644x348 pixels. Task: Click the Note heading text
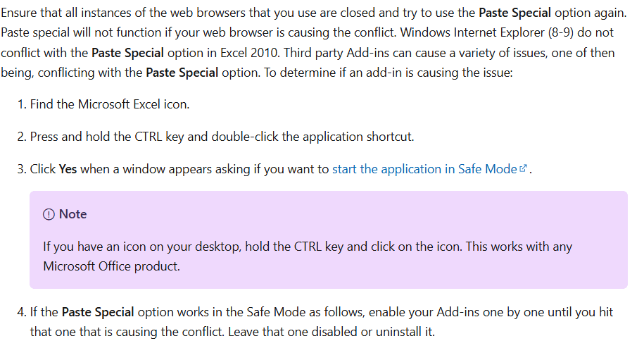click(72, 214)
